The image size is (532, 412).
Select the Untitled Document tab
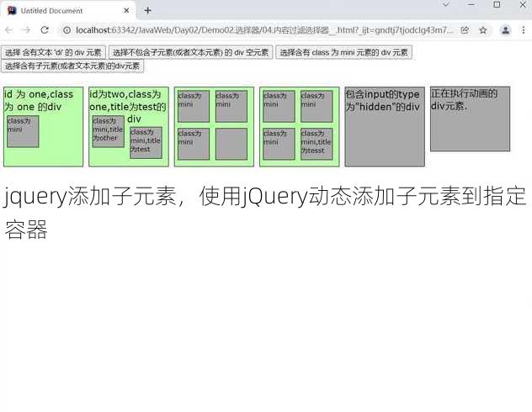tap(68, 10)
